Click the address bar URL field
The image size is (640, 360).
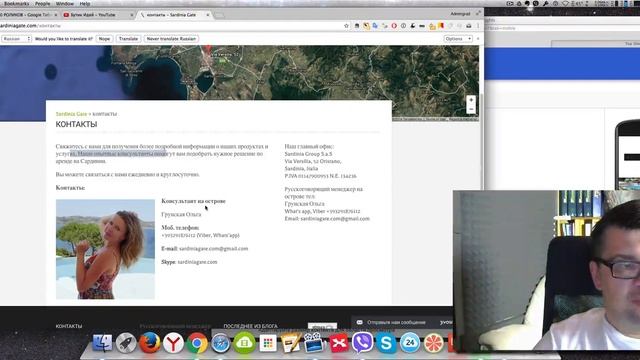point(171,26)
